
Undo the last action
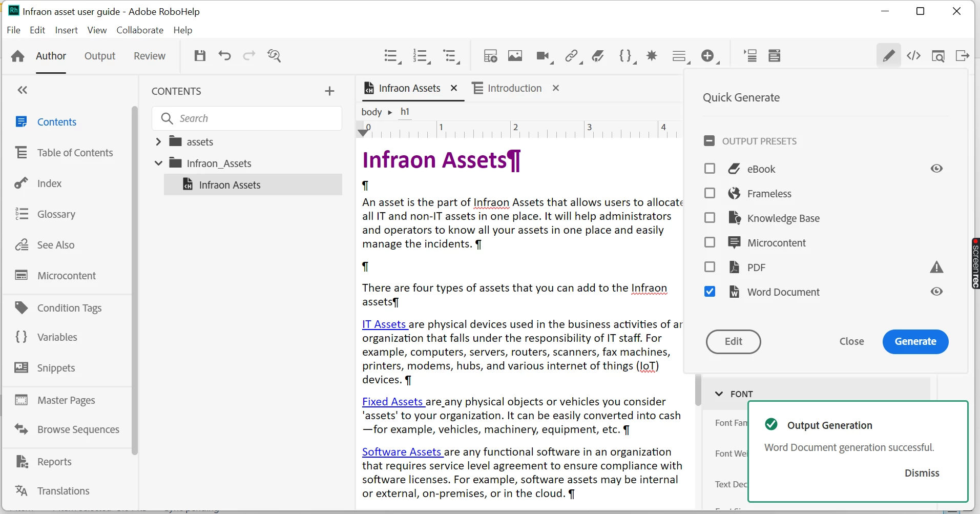(x=224, y=56)
